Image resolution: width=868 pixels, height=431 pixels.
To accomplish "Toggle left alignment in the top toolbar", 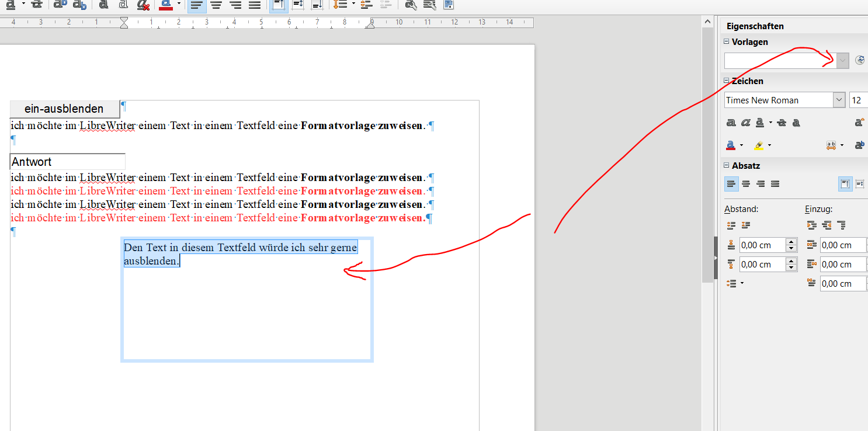I will [x=197, y=5].
